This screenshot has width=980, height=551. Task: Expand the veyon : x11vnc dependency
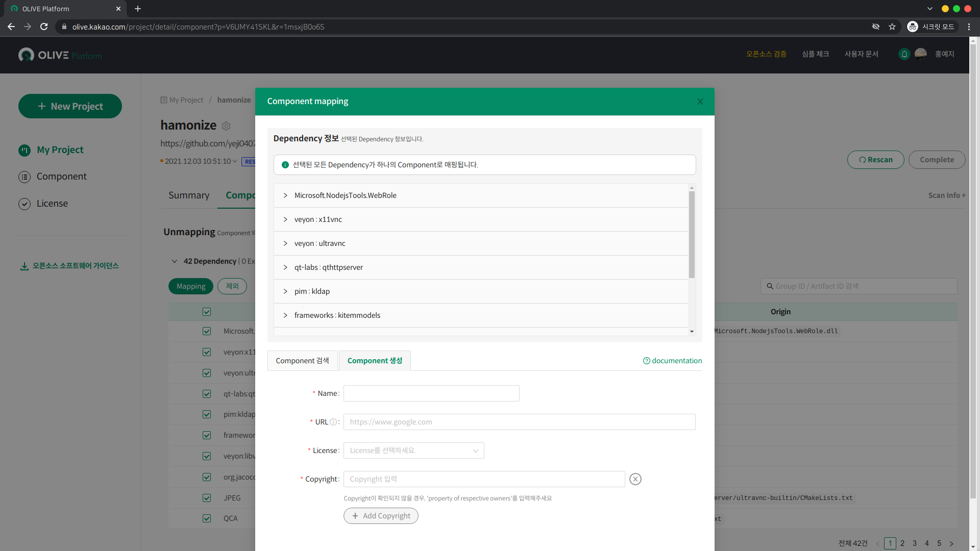click(285, 219)
